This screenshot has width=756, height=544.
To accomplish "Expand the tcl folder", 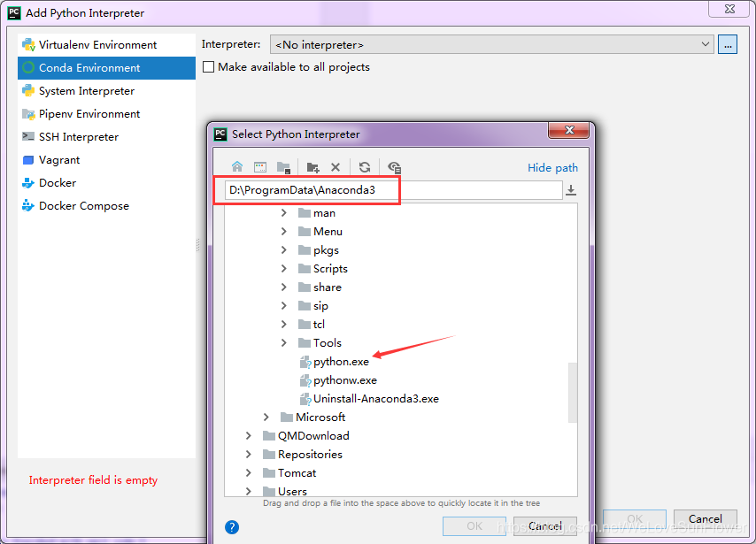I will click(284, 325).
